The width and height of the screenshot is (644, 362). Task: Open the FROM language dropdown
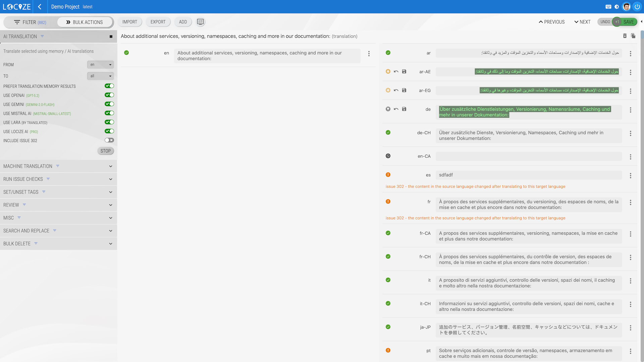(100, 64)
